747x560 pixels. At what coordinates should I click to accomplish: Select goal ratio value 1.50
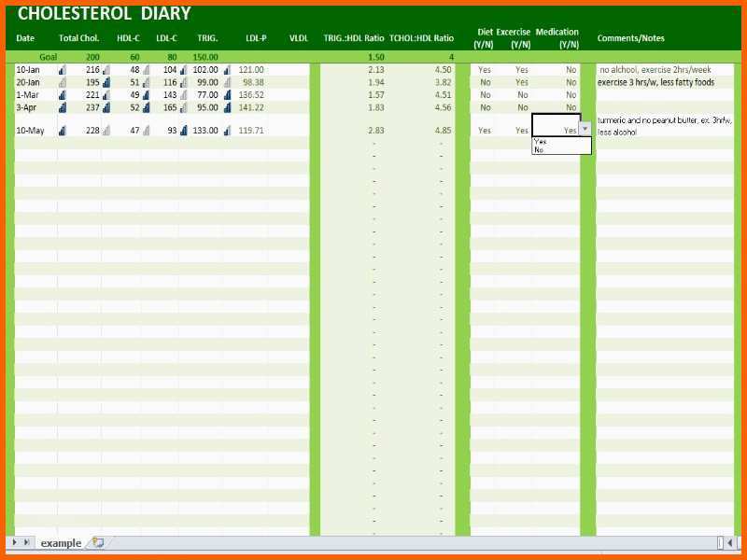tap(376, 57)
